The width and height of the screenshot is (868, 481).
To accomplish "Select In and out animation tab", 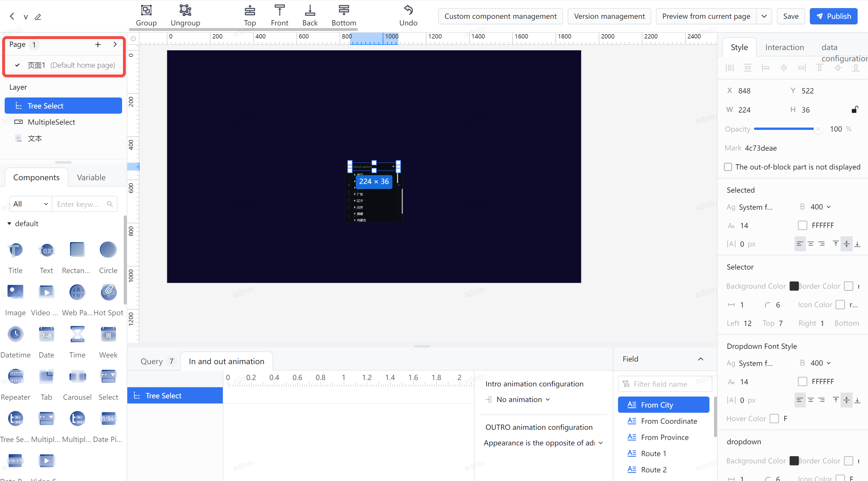I will point(227,361).
